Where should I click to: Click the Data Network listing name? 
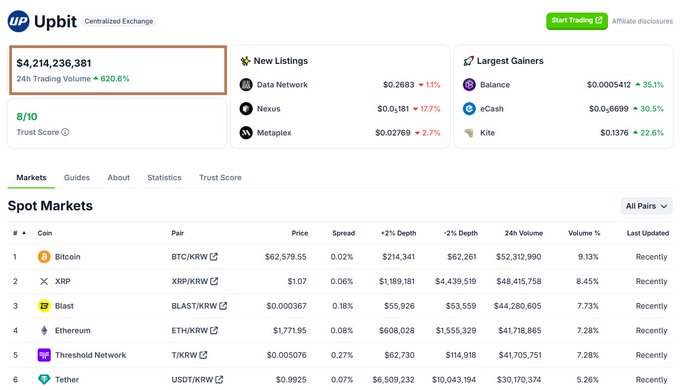pyautogui.click(x=282, y=85)
